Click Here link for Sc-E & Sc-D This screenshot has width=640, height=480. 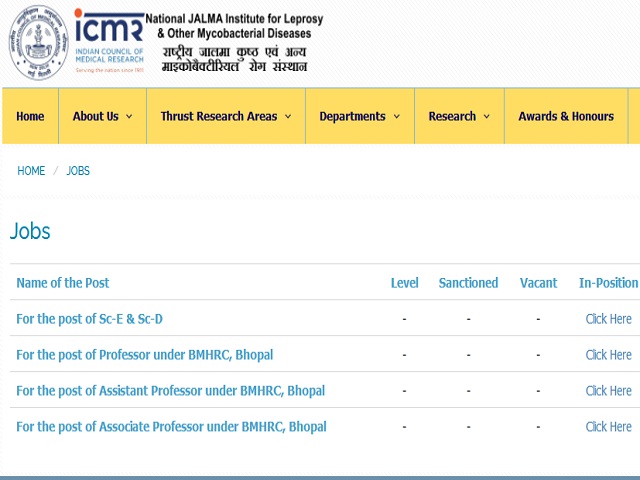(608, 319)
